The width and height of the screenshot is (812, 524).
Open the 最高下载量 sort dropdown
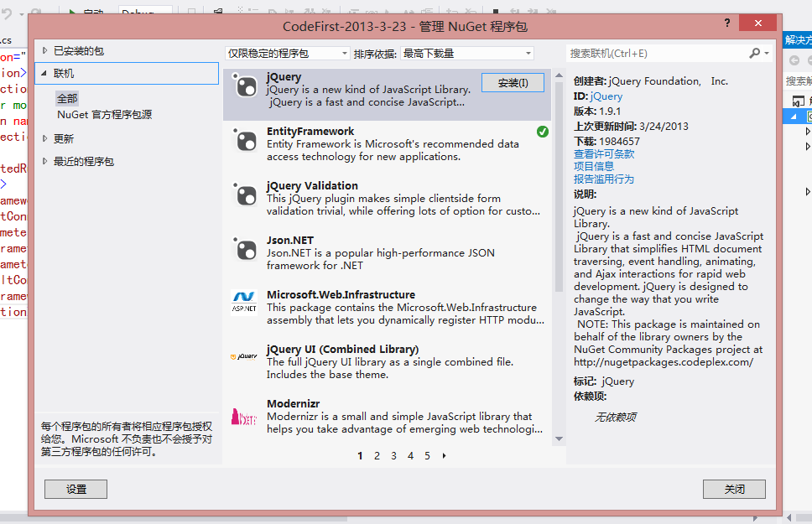[466, 54]
